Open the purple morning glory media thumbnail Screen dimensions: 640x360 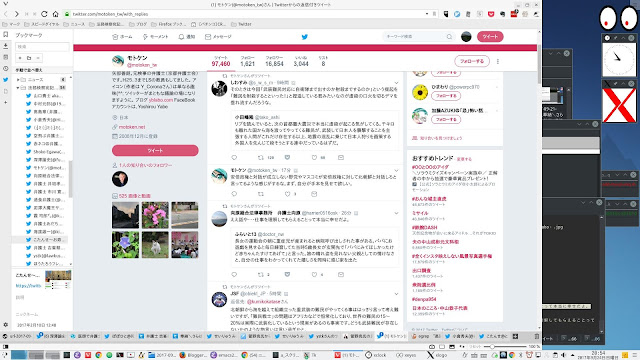point(125,245)
